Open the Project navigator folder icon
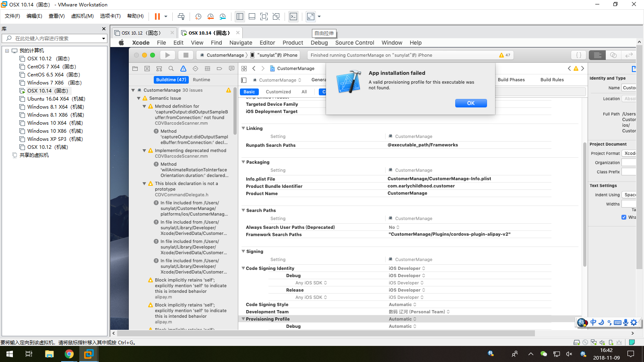 tap(135, 68)
